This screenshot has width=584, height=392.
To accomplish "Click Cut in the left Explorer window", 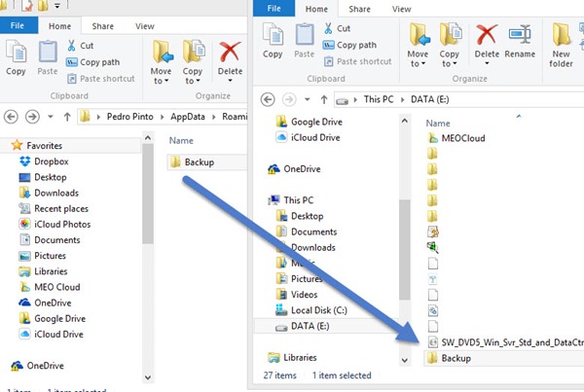I will pos(80,46).
